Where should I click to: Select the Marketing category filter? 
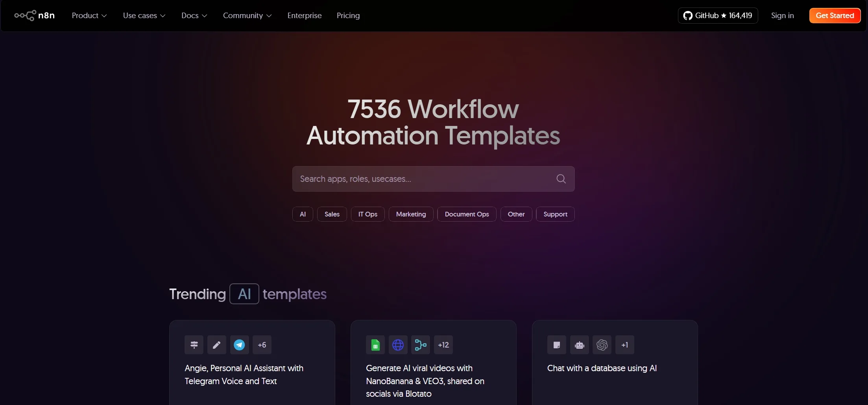pyautogui.click(x=411, y=214)
